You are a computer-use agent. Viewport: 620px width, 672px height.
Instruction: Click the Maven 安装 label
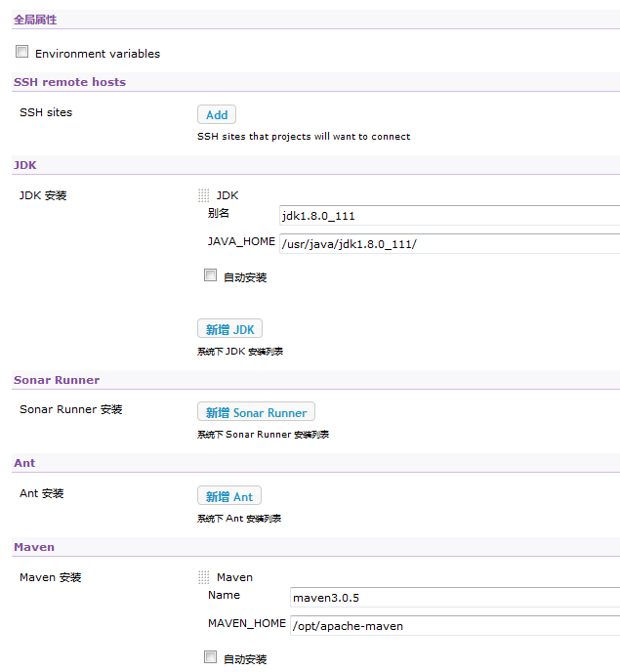tap(51, 577)
